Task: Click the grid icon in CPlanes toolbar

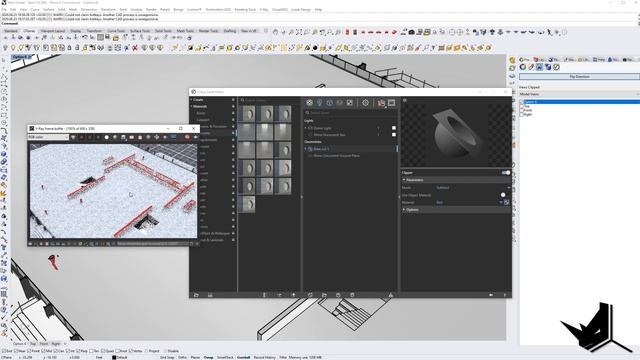Action: coord(100,37)
